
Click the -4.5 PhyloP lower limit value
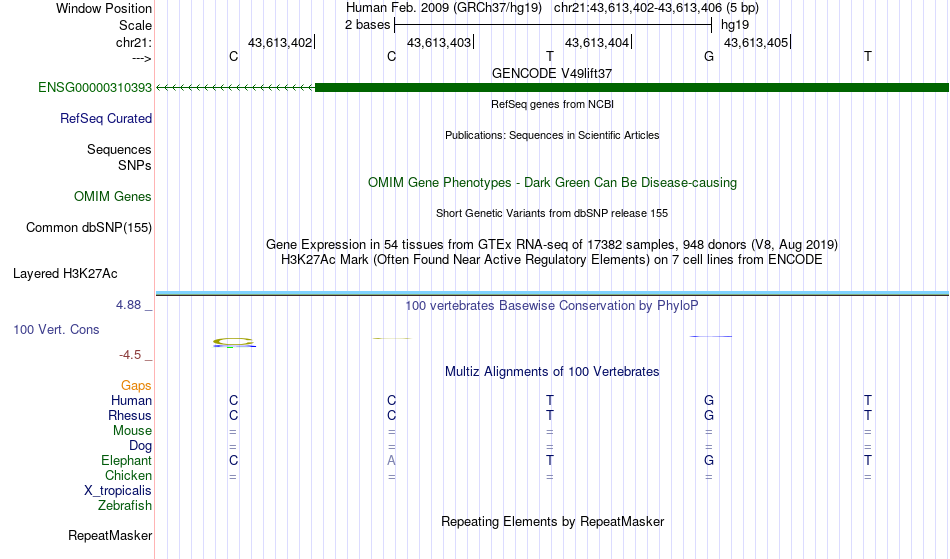(130, 355)
